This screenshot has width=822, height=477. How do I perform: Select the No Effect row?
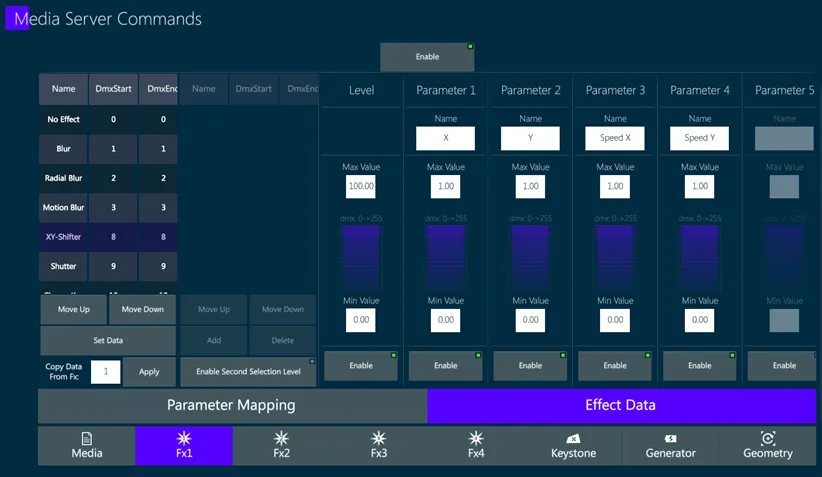pos(108,120)
